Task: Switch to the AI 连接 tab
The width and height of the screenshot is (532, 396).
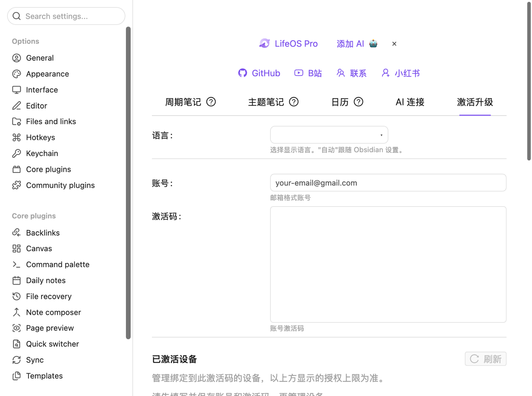Action: 410,102
